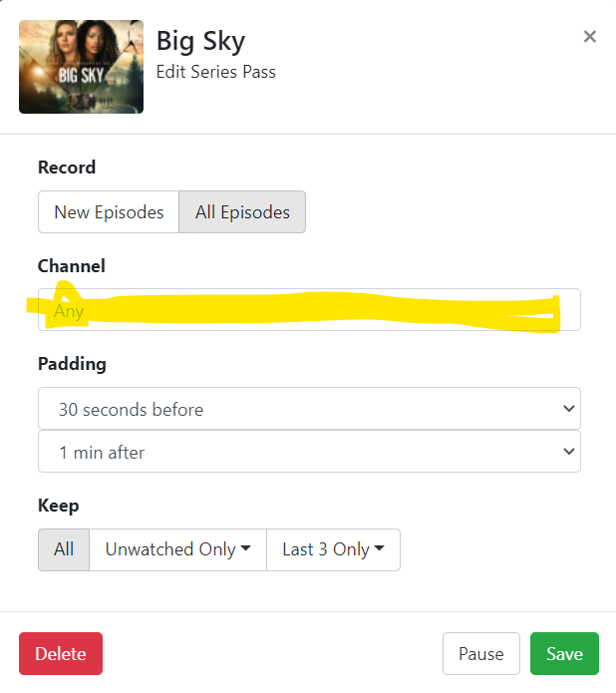
Task: Click the Edit Series Pass subtitle
Action: (216, 72)
